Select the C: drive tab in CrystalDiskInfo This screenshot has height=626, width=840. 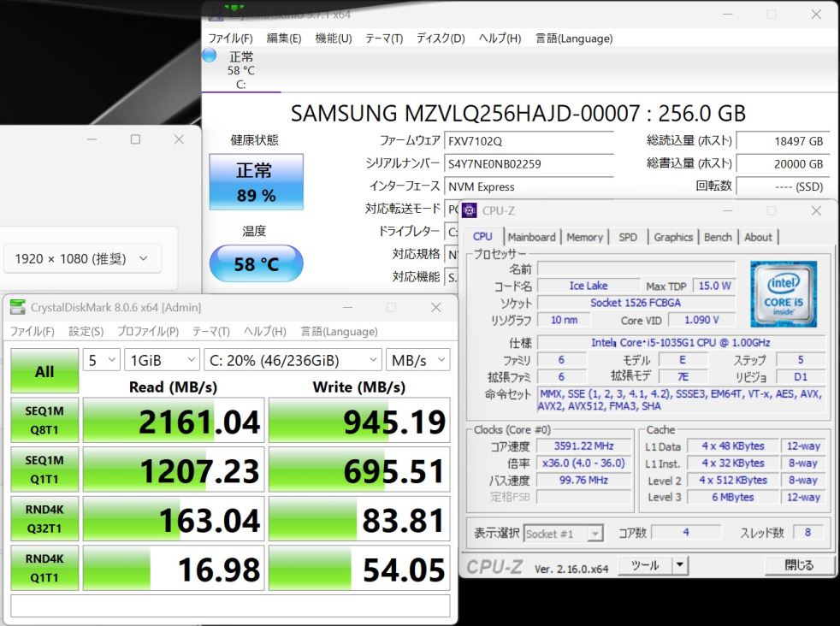(241, 70)
